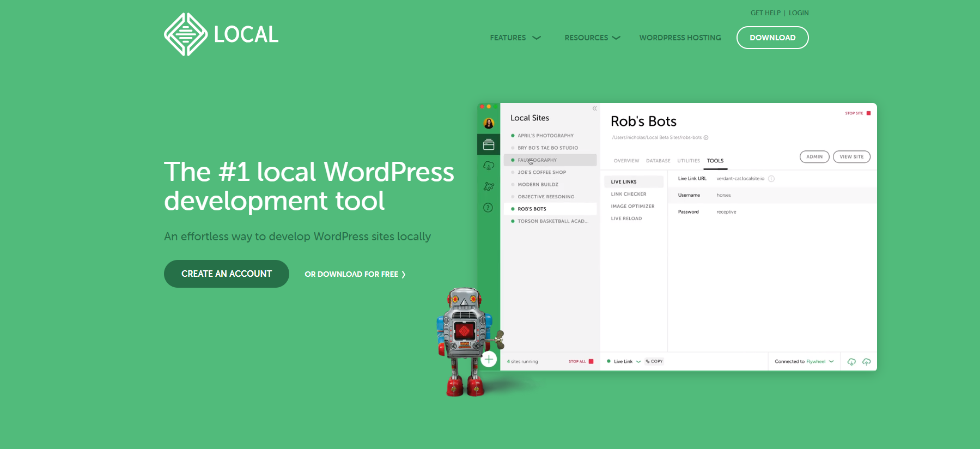Click Or Download for Free link

355,274
